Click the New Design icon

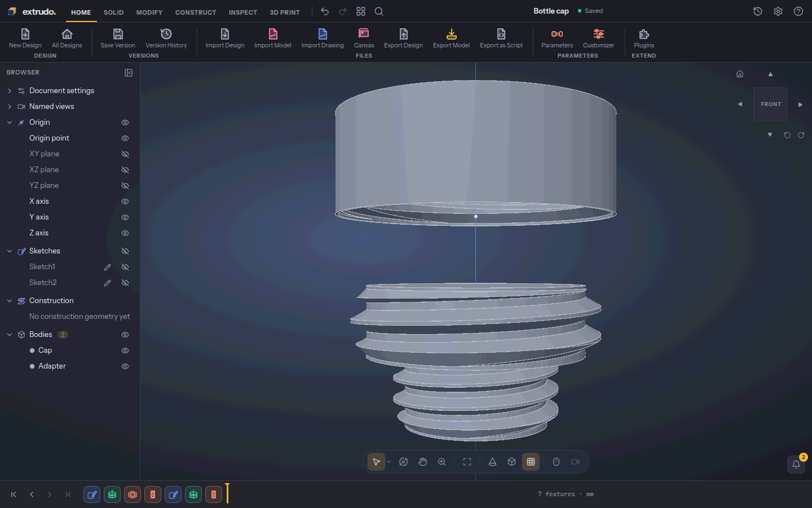coord(25,34)
